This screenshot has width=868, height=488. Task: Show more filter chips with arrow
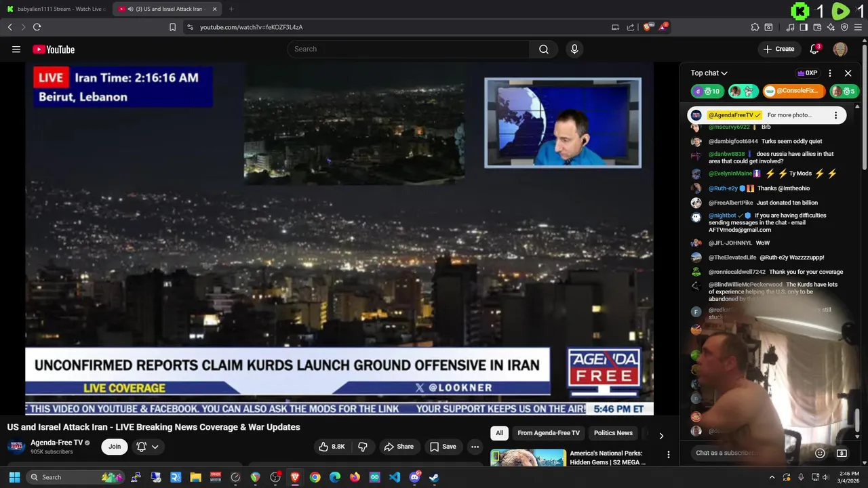click(661, 435)
